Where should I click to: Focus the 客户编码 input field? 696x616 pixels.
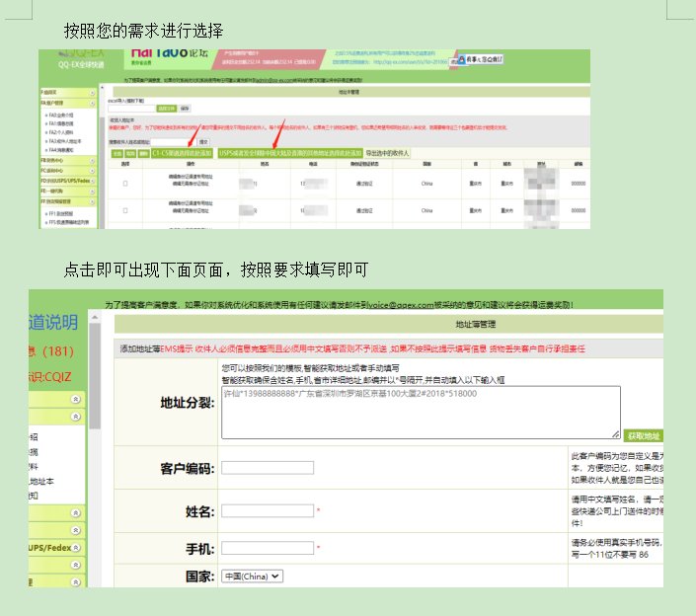[x=268, y=468]
